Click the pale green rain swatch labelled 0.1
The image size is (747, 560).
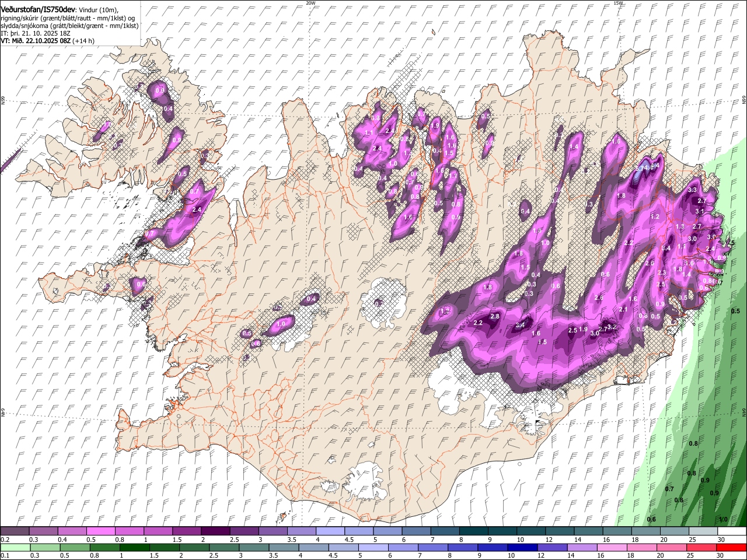click(15, 548)
